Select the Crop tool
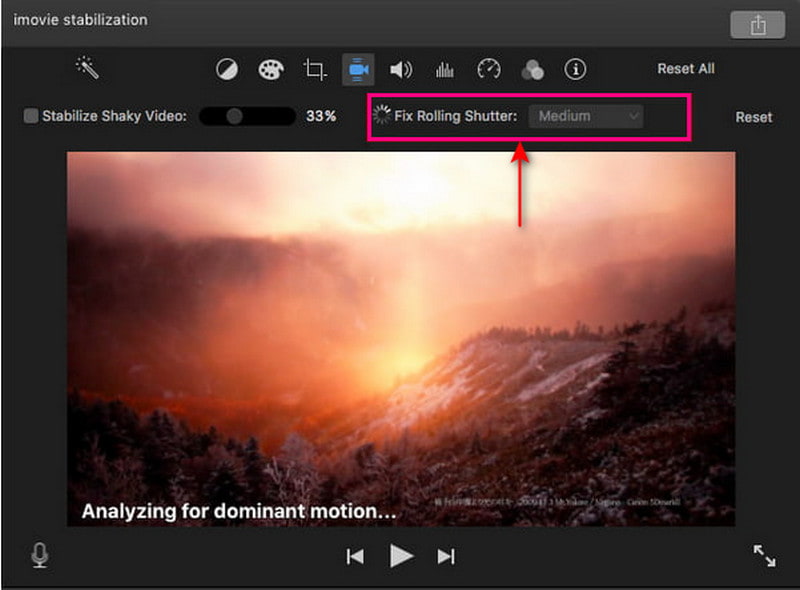800x590 pixels. (313, 69)
